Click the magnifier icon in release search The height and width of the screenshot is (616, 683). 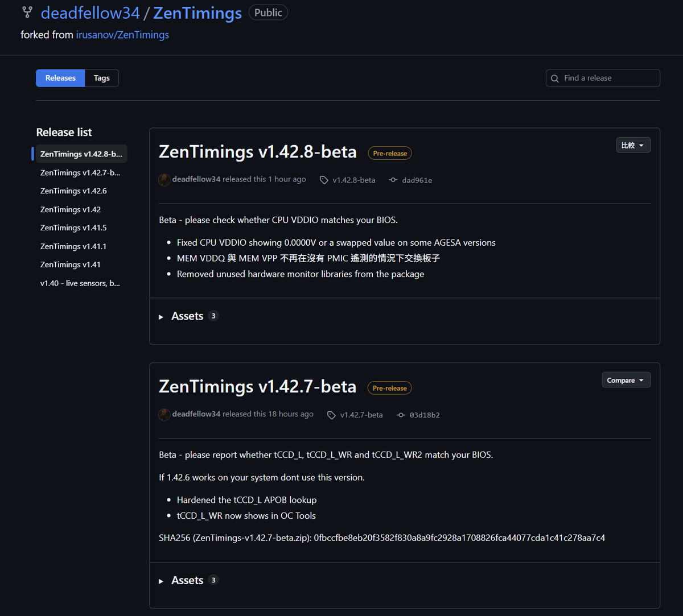pyautogui.click(x=555, y=78)
